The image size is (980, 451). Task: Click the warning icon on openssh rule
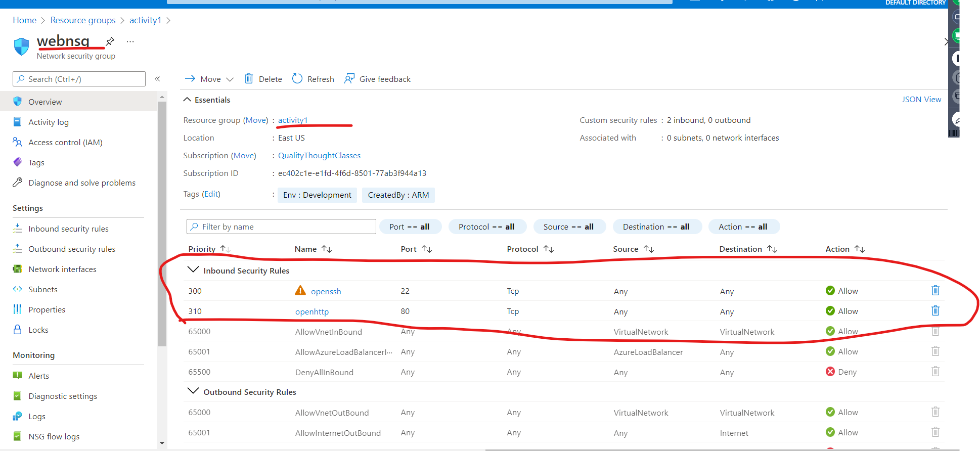pyautogui.click(x=300, y=290)
